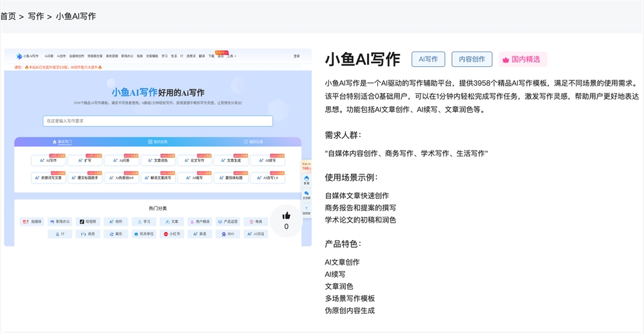Click the 产品特色 heading
The width and height of the screenshot is (644, 334).
coord(343,244)
